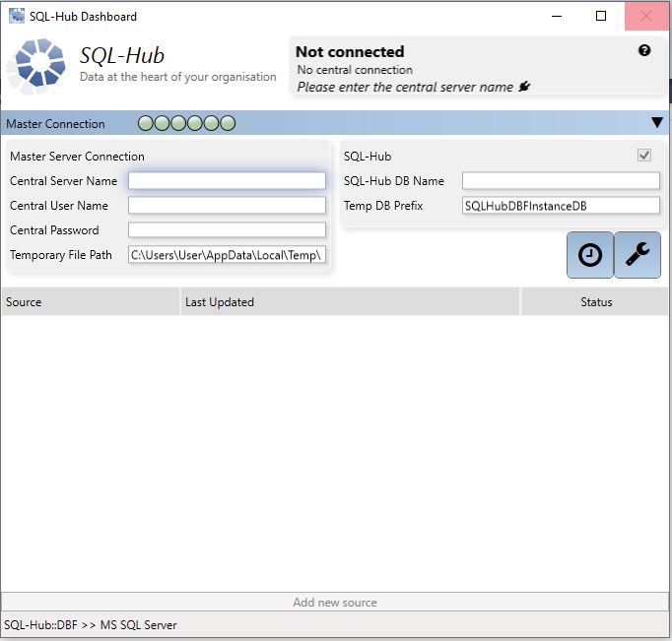Screen dimensions: 672x641
Task: Click the SQL-Hub Dashboard title bar icon
Action: tap(17, 17)
